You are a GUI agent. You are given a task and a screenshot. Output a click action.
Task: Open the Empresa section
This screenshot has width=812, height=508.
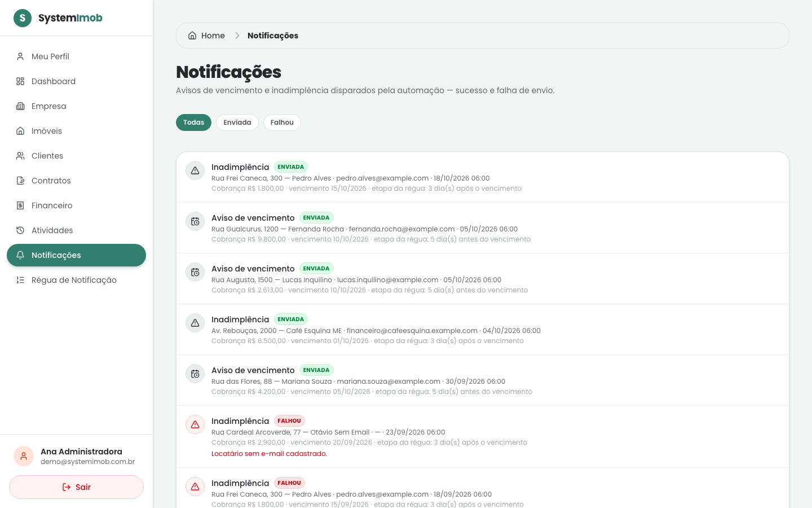tap(76, 106)
